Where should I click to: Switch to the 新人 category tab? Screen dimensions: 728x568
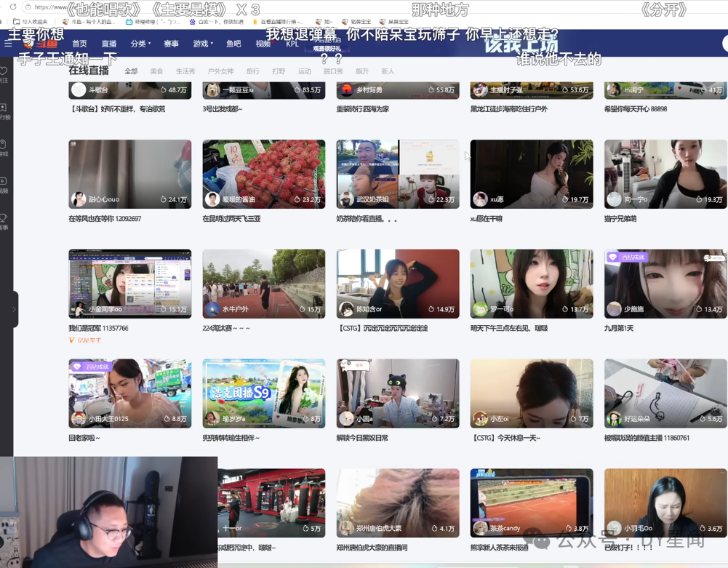pyautogui.click(x=388, y=71)
